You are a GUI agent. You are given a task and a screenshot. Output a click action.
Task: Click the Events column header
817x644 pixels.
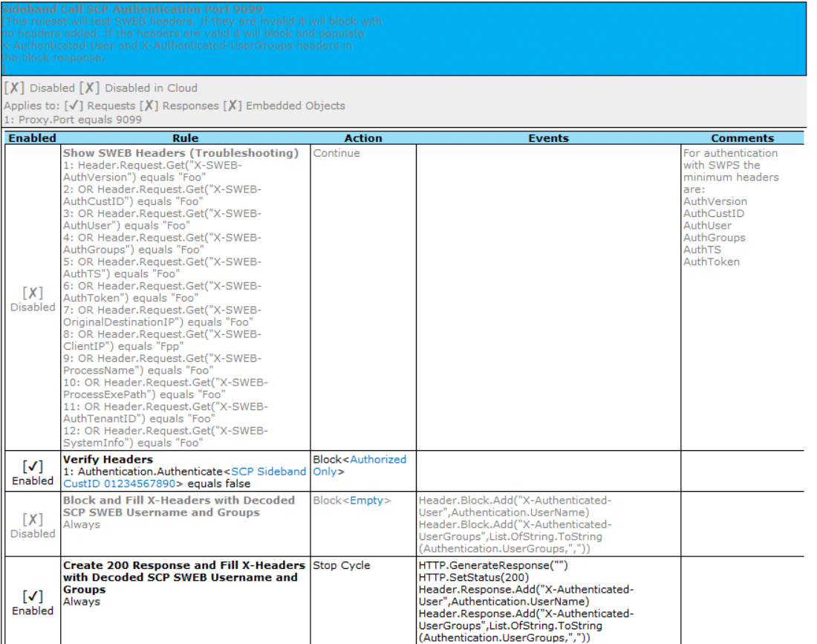coord(548,138)
